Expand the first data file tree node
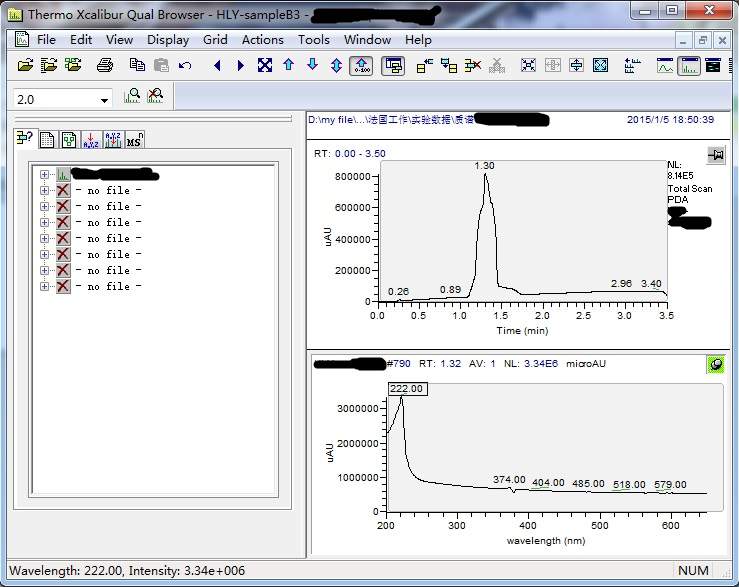Screen dimensions: 739x587 coord(44,175)
